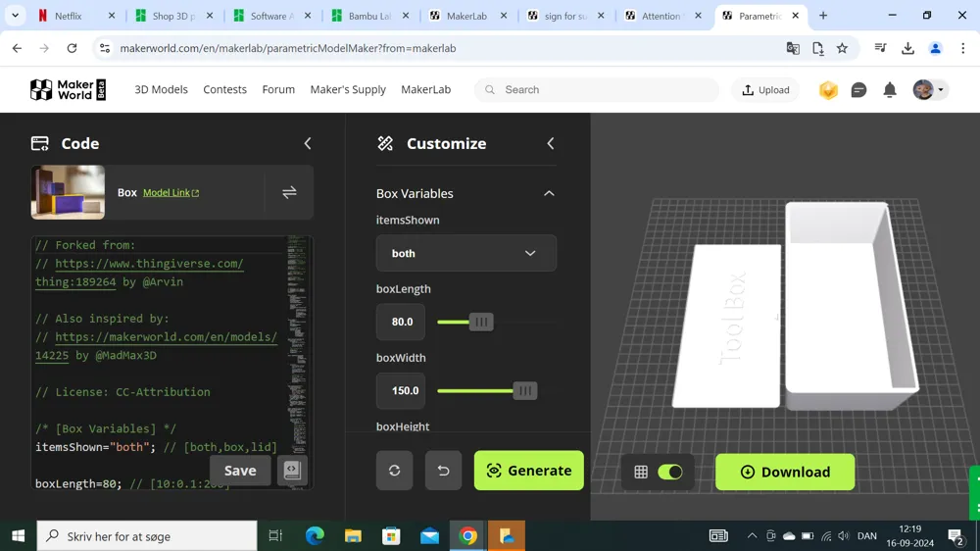Show hidden system tray icons
The image size is (980, 551).
click(x=752, y=536)
